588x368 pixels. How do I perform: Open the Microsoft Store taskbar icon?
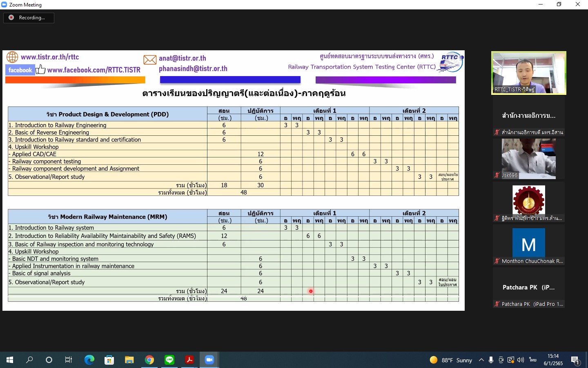[x=109, y=360]
